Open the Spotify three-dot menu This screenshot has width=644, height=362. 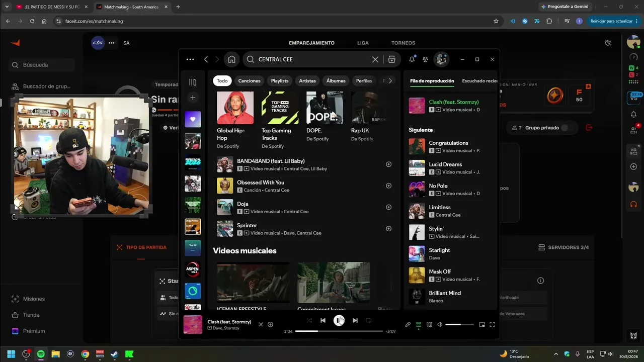point(190,59)
